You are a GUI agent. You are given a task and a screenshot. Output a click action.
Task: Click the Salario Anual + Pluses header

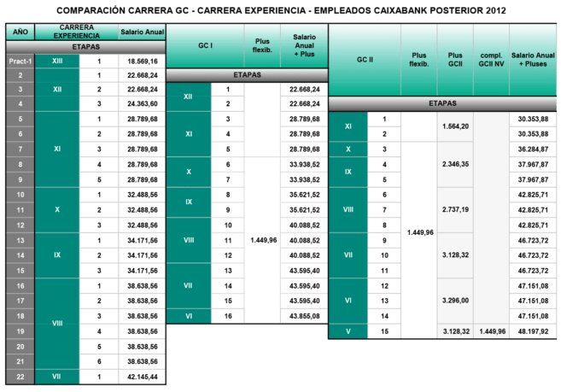[533, 60]
